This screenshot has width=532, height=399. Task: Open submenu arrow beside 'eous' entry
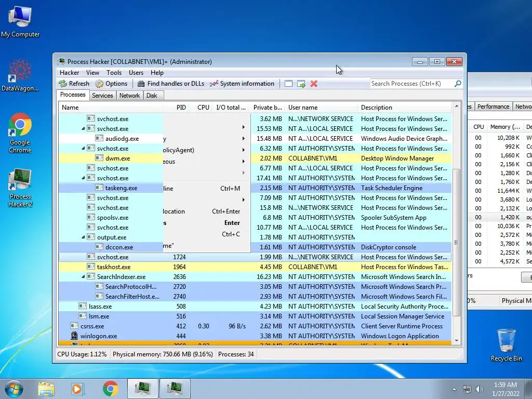243,162
